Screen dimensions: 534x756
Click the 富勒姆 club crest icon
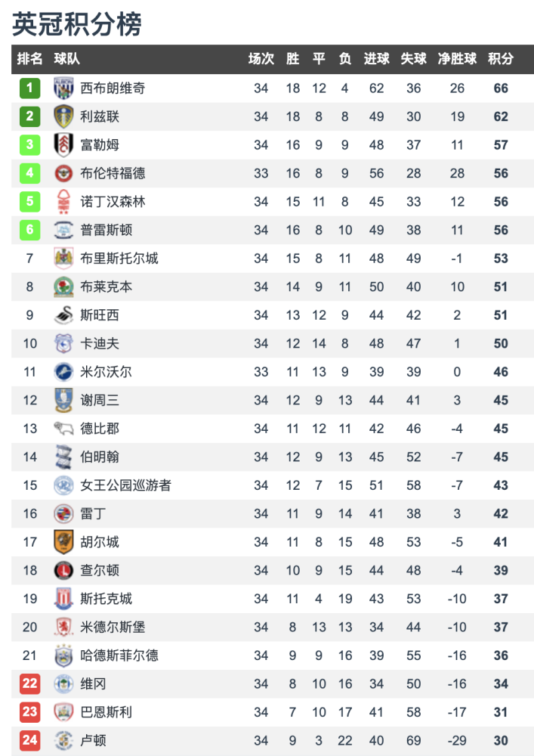tap(63, 145)
